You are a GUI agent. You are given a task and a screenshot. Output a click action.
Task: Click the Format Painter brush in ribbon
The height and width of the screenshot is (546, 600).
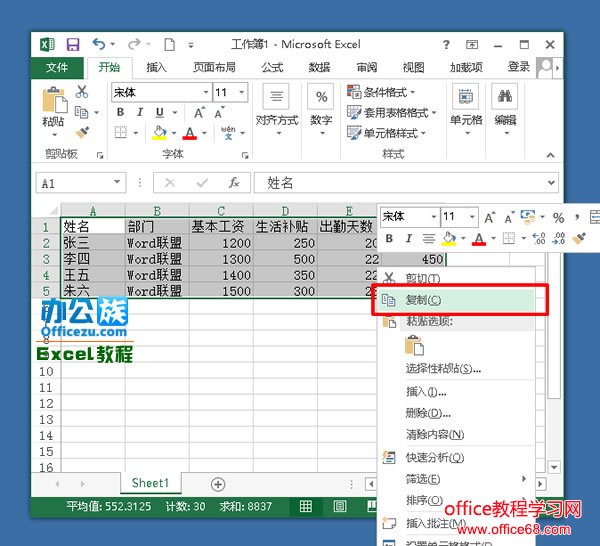tap(82, 132)
